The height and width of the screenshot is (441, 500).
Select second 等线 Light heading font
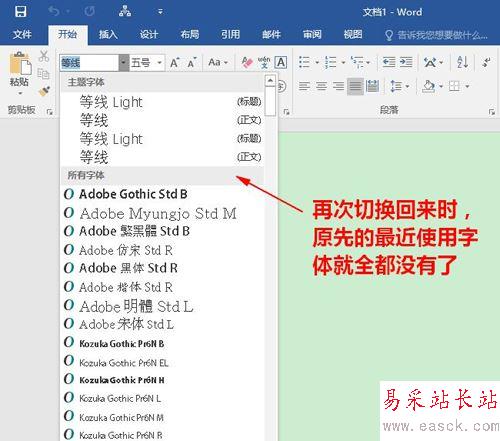[x=162, y=139]
